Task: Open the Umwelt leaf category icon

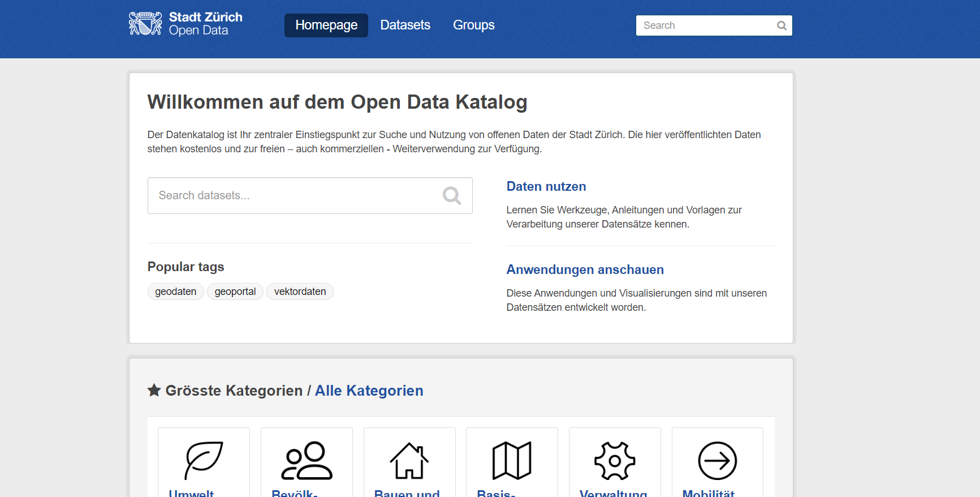Action: pyautogui.click(x=204, y=460)
